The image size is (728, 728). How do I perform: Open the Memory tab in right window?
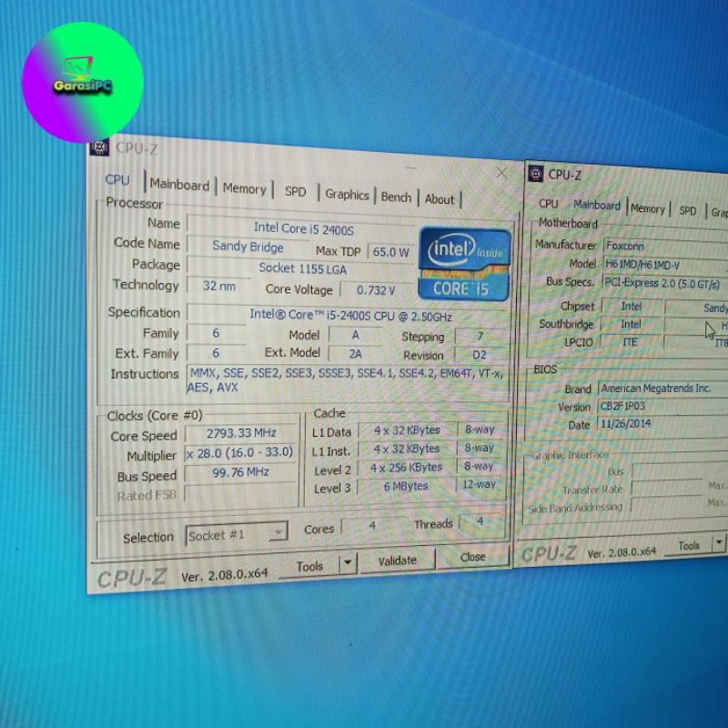tap(647, 208)
